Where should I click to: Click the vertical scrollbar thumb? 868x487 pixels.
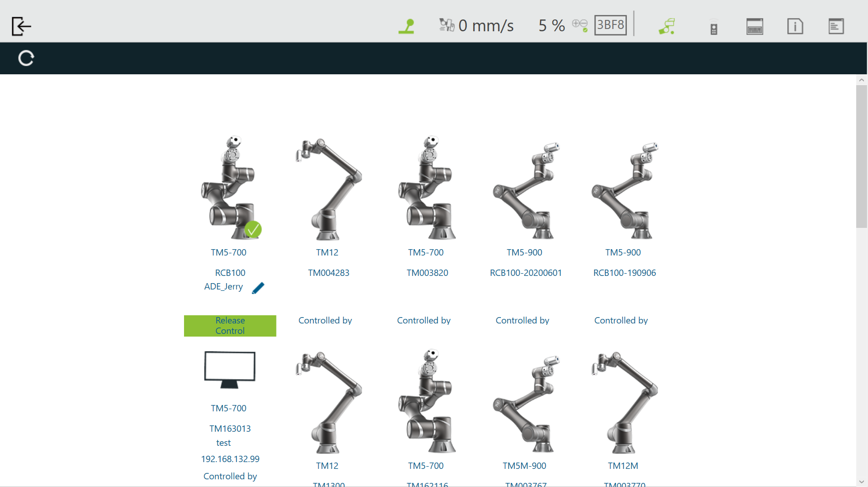(x=862, y=156)
